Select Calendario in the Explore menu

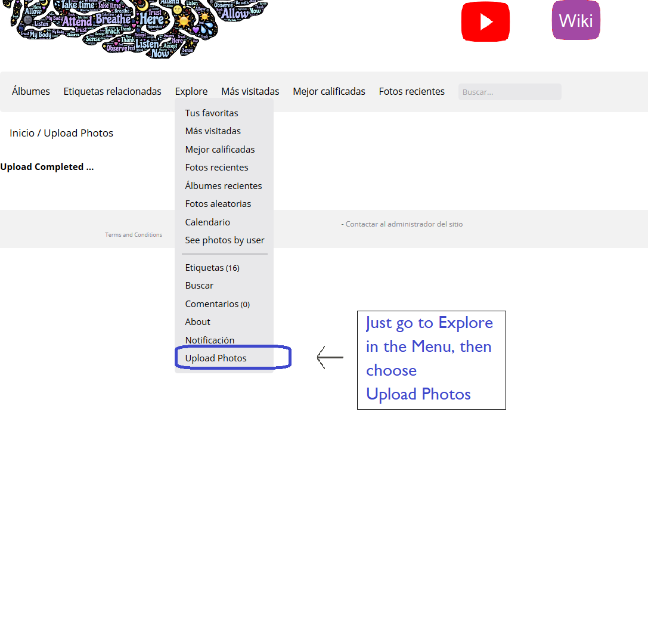pyautogui.click(x=207, y=222)
